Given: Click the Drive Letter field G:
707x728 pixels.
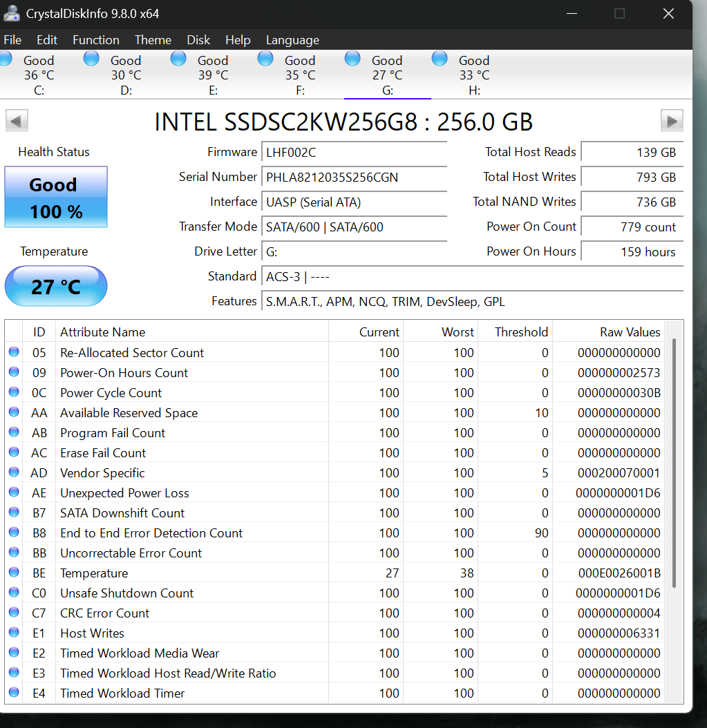Looking at the screenshot, I should click(x=355, y=252).
